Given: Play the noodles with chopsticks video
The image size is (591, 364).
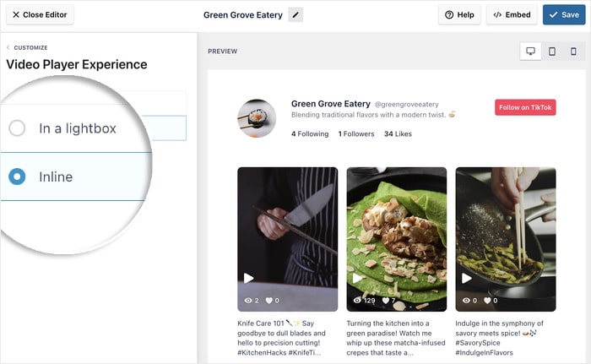Looking at the screenshot, I should (x=467, y=278).
